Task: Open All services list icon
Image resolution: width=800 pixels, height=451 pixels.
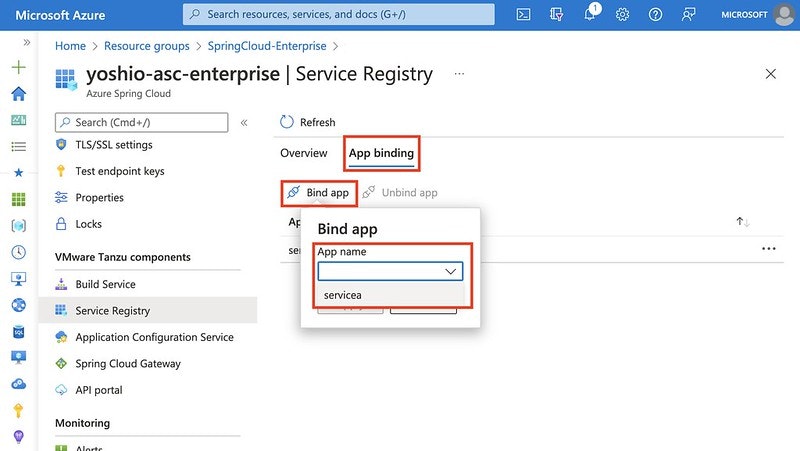Action: (x=19, y=147)
